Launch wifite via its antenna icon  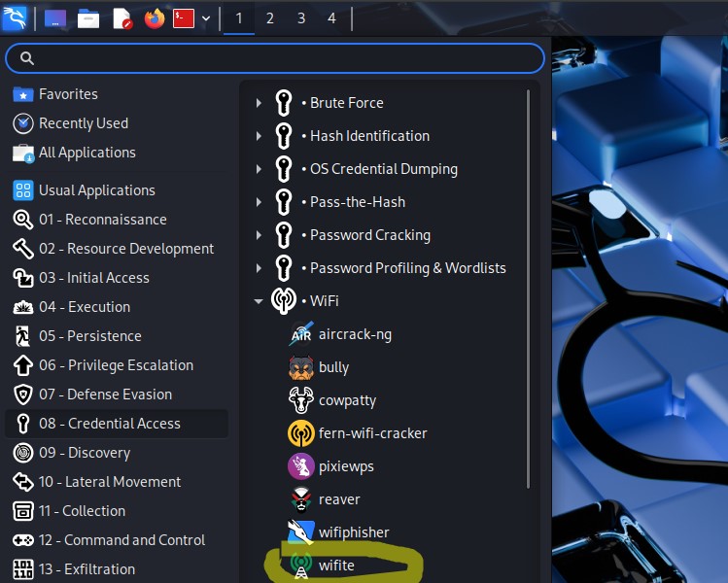pyautogui.click(x=301, y=566)
